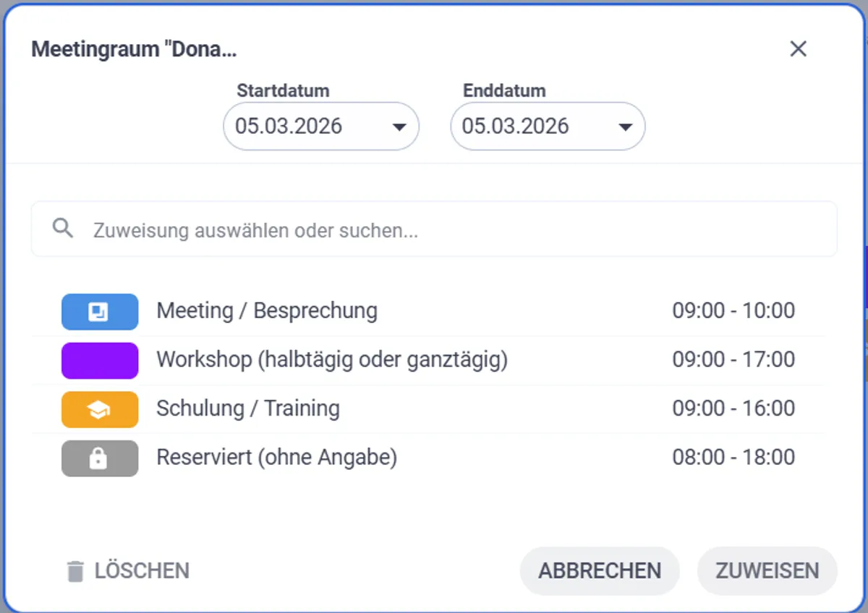Screen dimensions: 868x613
Task: Click the Enddatum date value 05.03.2026
Action: point(516,127)
